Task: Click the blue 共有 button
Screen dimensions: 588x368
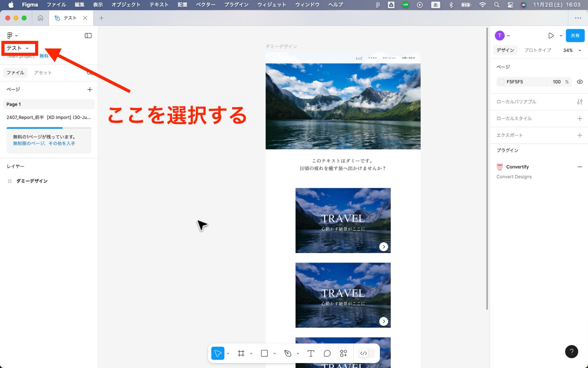Action: tap(575, 36)
